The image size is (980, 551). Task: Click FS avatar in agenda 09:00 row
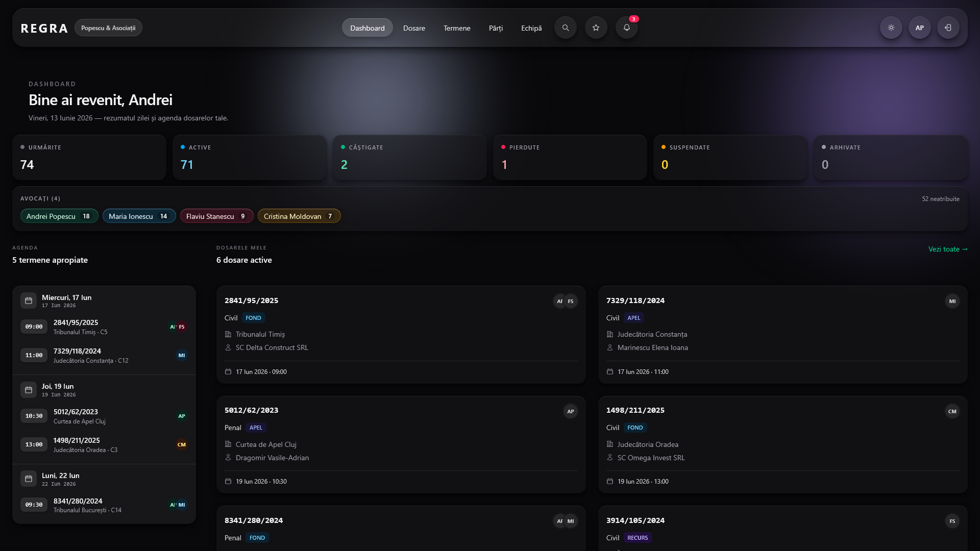pos(182,327)
